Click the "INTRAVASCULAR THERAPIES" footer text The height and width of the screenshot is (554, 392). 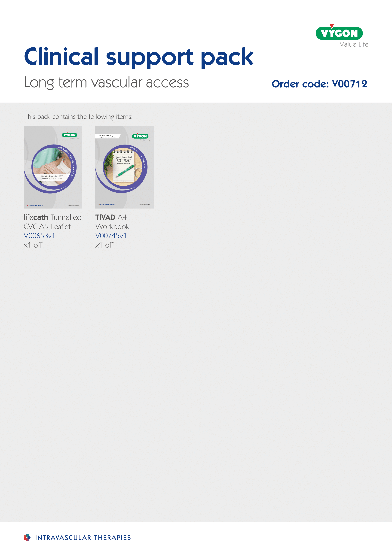point(83,538)
